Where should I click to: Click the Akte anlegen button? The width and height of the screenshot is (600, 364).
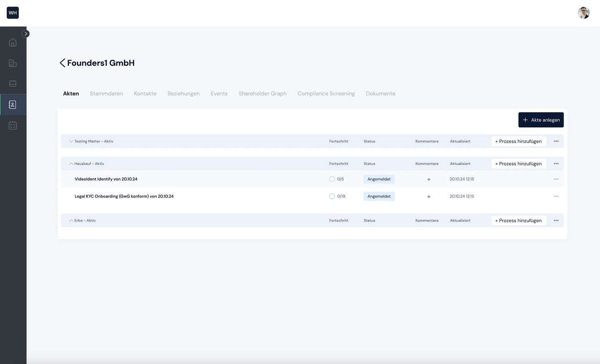click(x=541, y=120)
